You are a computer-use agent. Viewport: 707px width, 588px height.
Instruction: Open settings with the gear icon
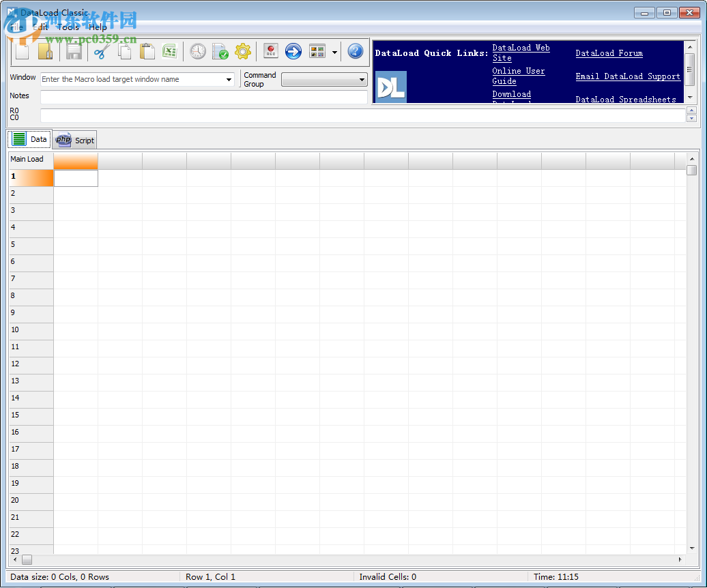coord(243,51)
